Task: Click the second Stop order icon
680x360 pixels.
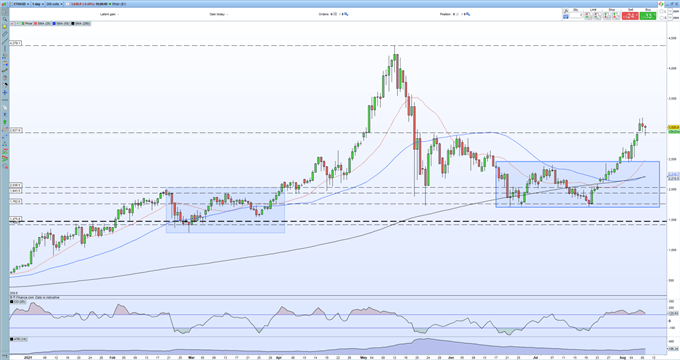Action: (x=616, y=16)
